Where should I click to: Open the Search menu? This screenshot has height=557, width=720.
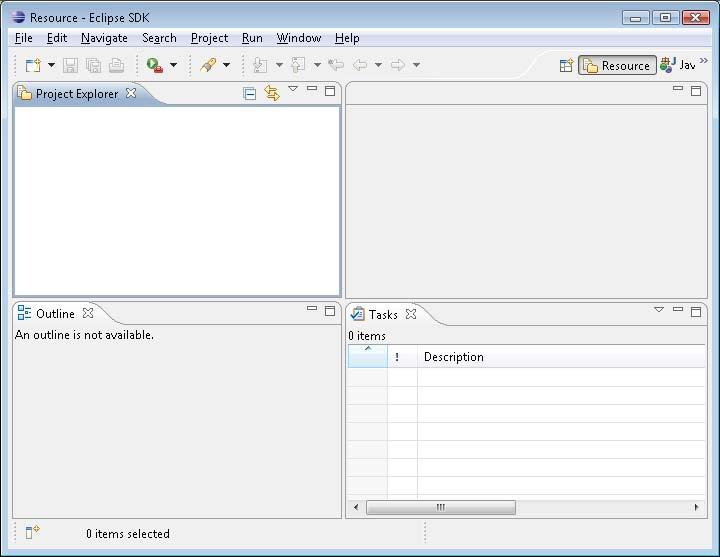point(159,38)
